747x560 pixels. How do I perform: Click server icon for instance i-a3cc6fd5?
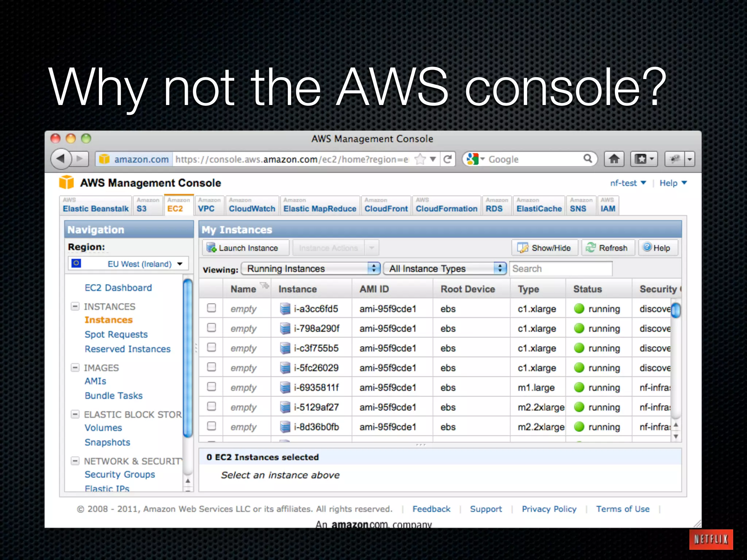[285, 309]
